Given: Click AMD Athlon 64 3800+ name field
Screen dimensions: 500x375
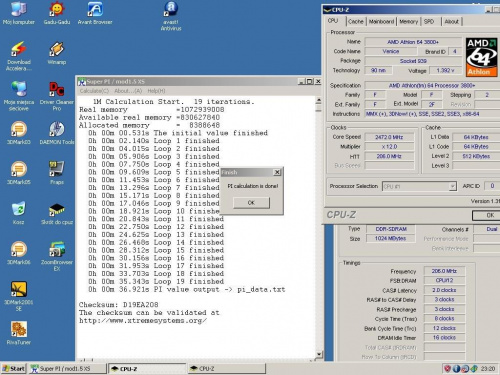Looking at the screenshot, I should (x=413, y=42).
